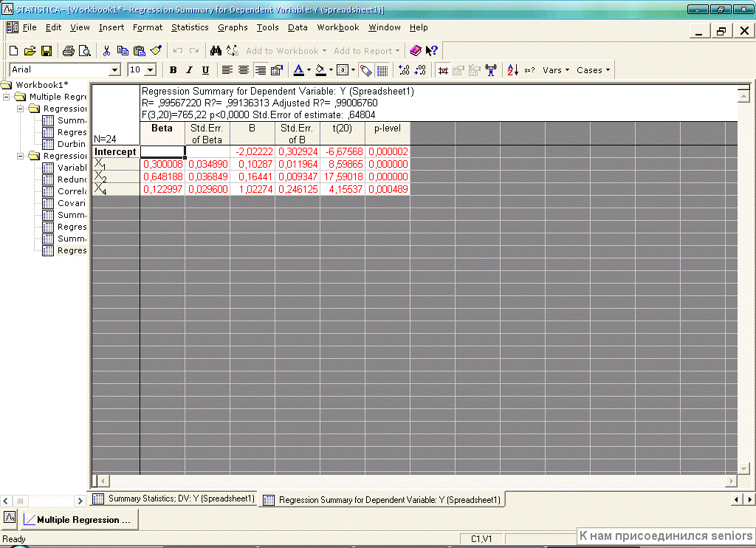Open the Statistics menu
The width and height of the screenshot is (756, 548).
(190, 27)
